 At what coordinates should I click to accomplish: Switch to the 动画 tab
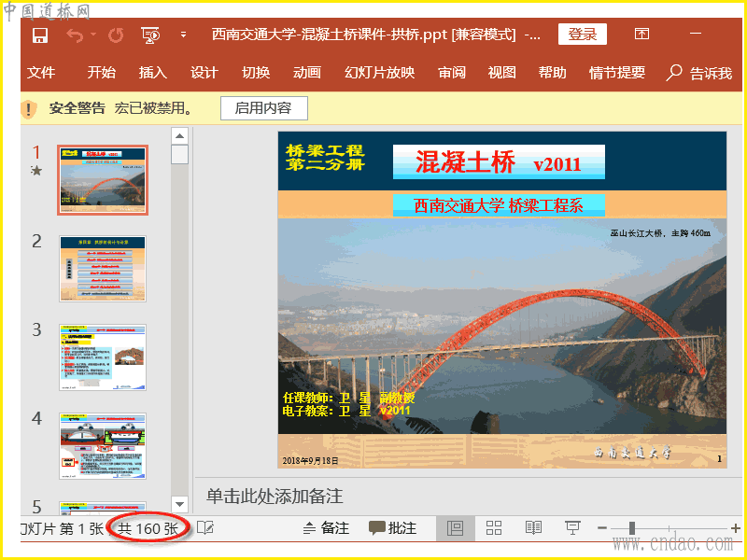[x=307, y=73]
